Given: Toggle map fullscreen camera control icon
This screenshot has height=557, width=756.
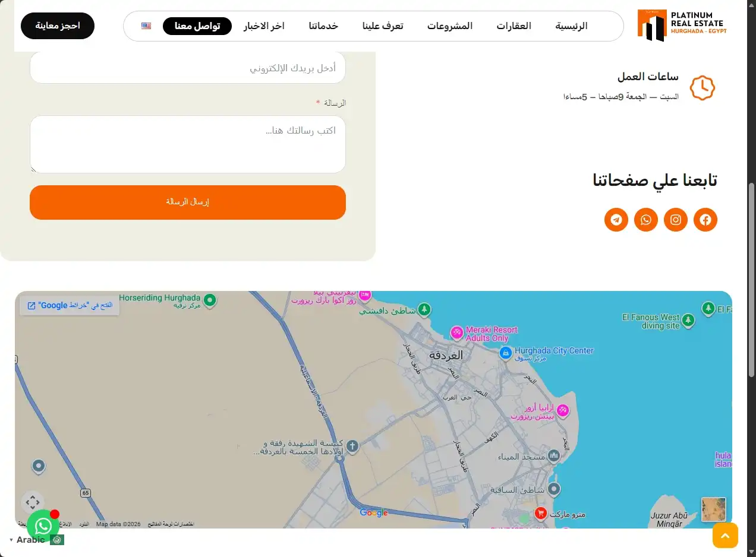Looking at the screenshot, I should coord(33,502).
